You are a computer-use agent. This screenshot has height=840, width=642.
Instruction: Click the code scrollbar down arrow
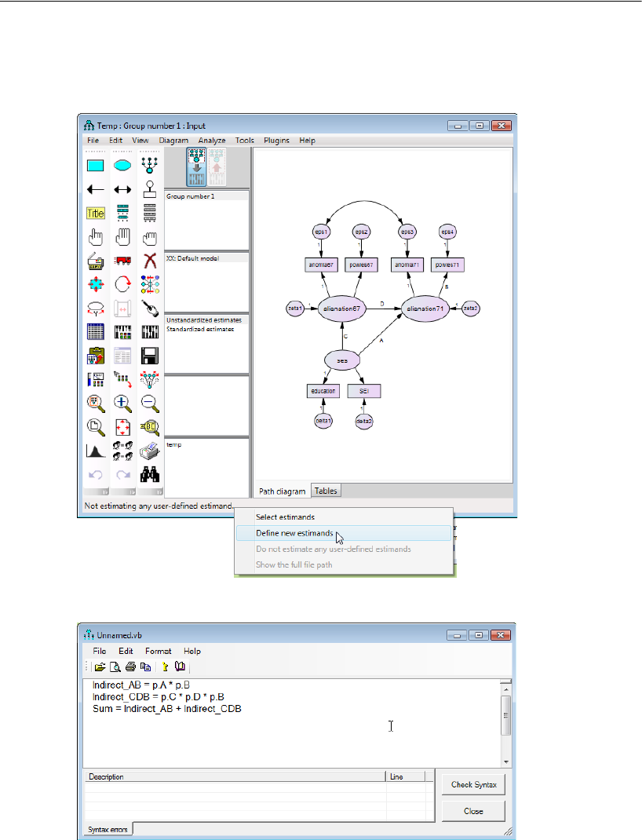pos(506,762)
